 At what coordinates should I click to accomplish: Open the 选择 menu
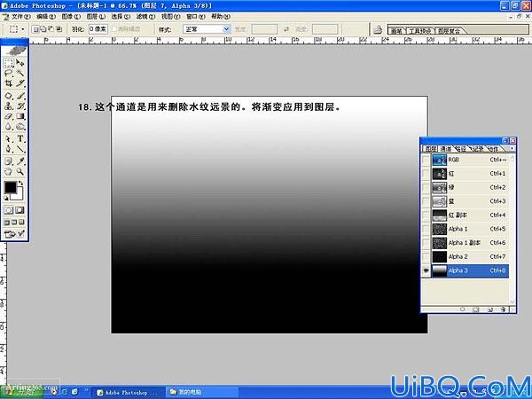[121, 17]
